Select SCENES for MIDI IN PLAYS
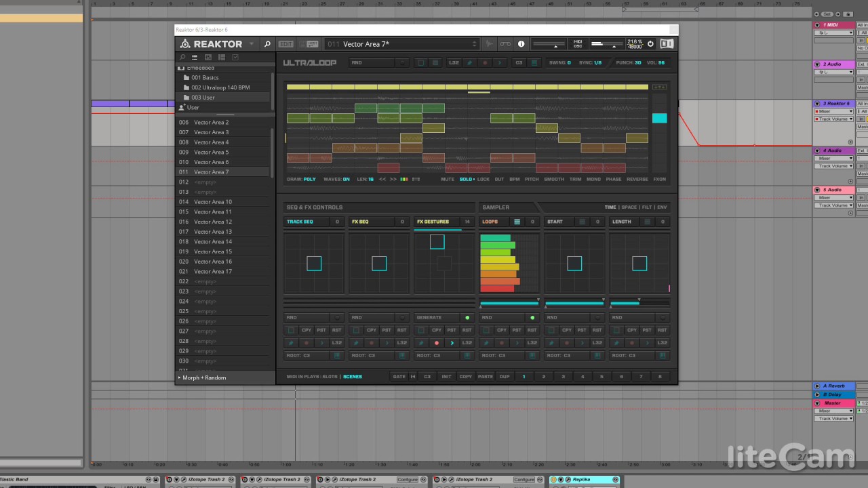This screenshot has width=868, height=488. [x=353, y=377]
